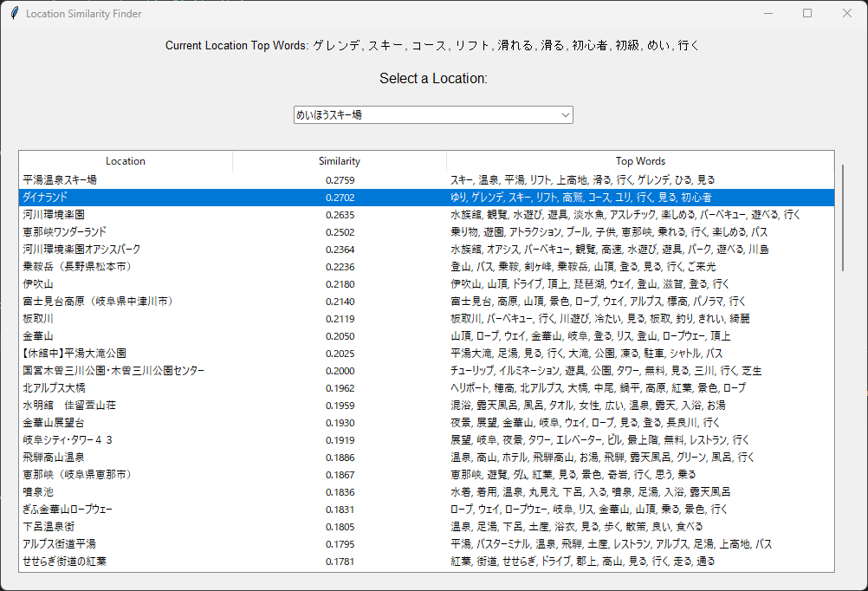
Task: Click the feather app icon in title bar
Action: pos(14,14)
